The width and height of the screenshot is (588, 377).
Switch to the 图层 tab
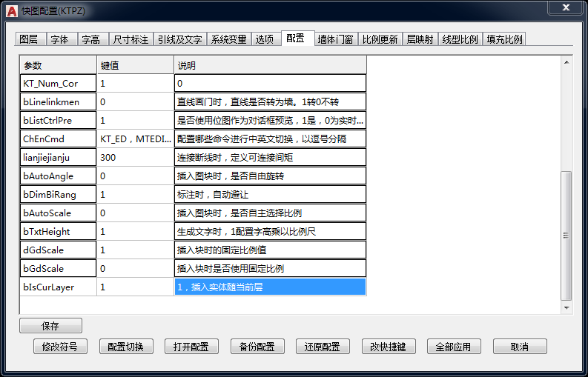tap(29, 39)
